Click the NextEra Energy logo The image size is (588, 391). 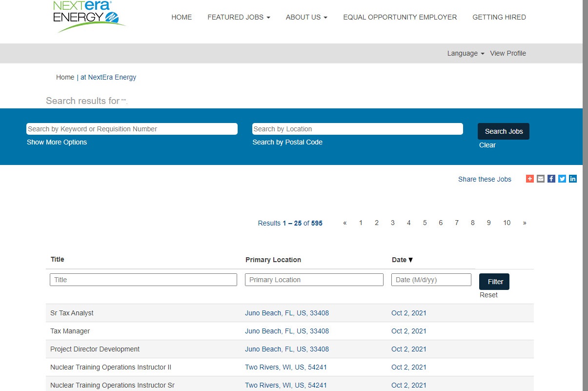coord(89,17)
